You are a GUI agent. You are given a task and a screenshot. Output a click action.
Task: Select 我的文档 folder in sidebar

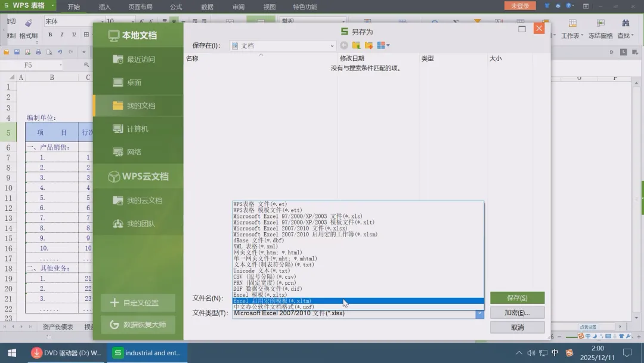(x=138, y=106)
